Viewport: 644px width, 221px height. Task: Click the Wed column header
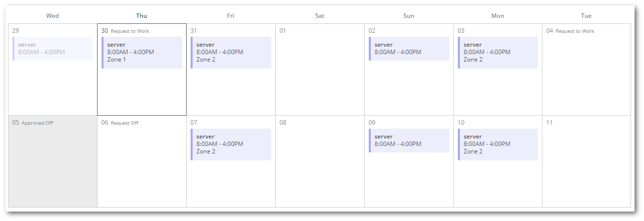tap(53, 16)
